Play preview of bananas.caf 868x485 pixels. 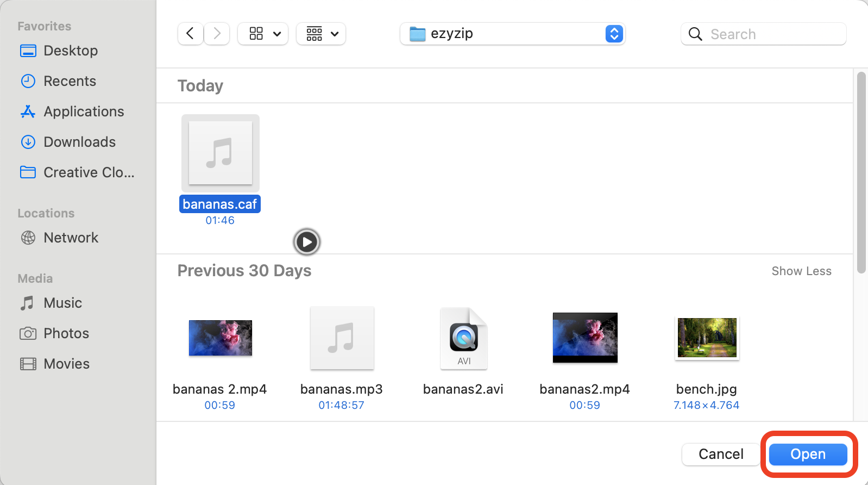(x=307, y=242)
